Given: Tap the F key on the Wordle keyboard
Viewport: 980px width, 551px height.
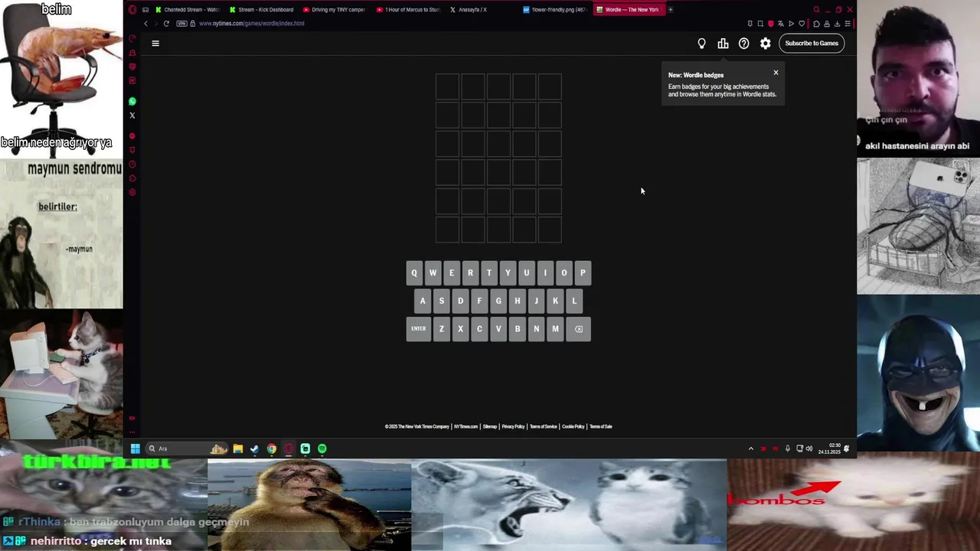Looking at the screenshot, I should point(479,301).
